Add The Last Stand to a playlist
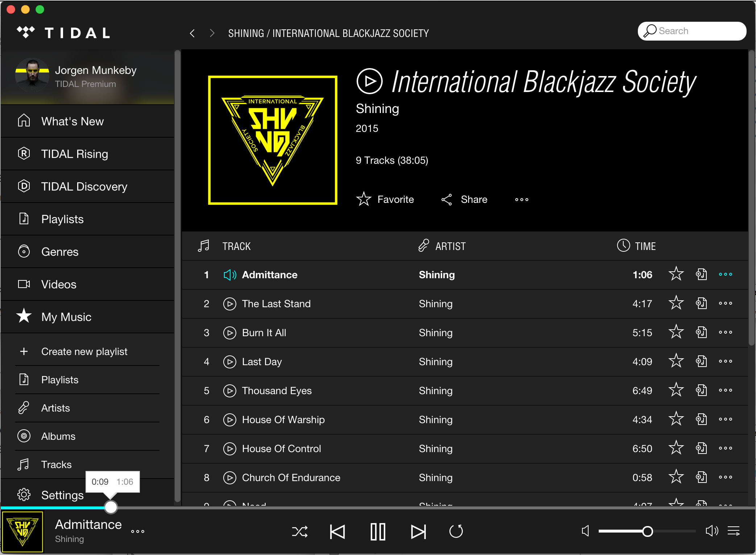 point(701,303)
